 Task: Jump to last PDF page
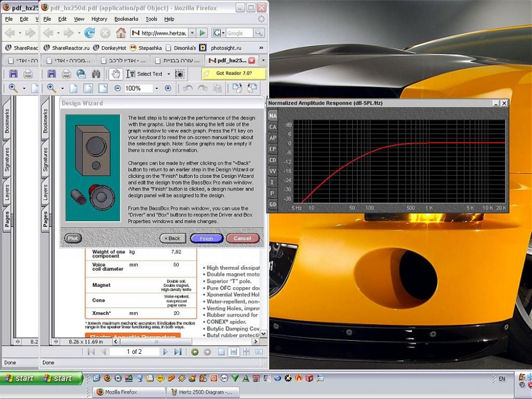click(x=178, y=352)
